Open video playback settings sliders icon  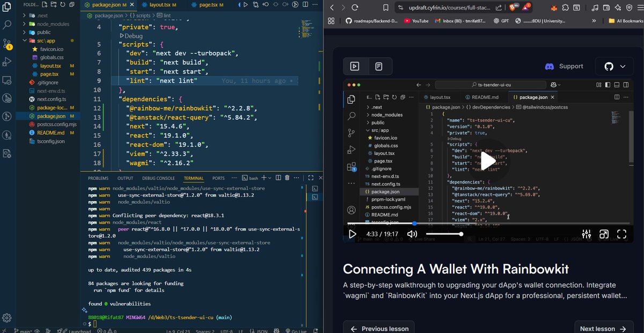click(586, 234)
